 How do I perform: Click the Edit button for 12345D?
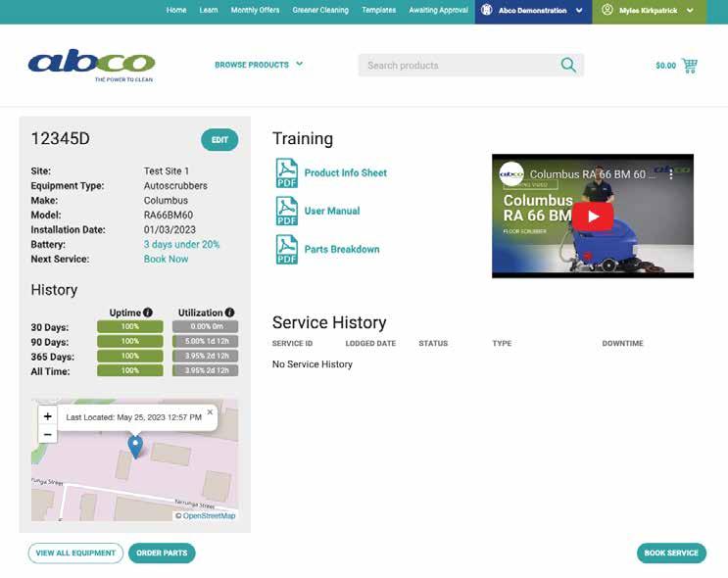click(219, 140)
